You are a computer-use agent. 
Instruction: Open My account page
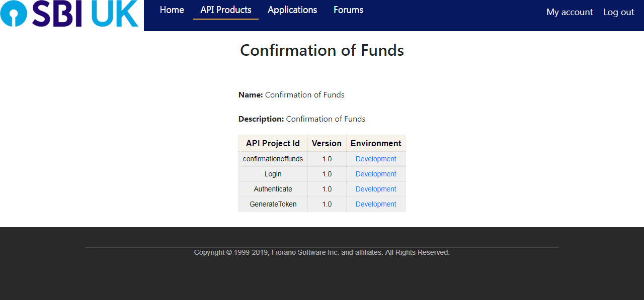point(570,12)
